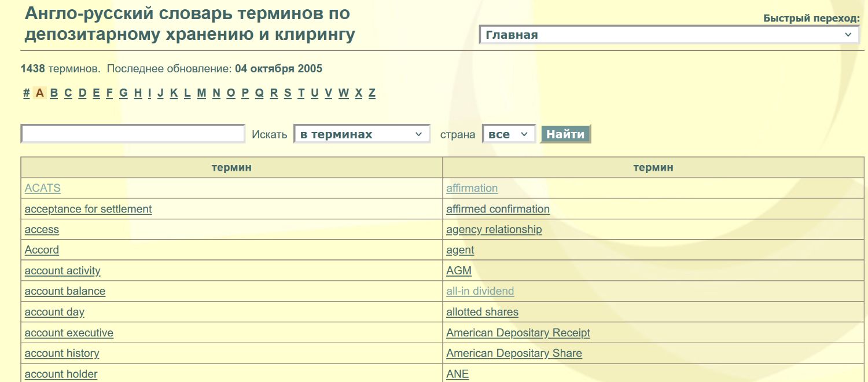This screenshot has width=868, height=382.
Task: Show terms starting with L
Action: (x=187, y=93)
